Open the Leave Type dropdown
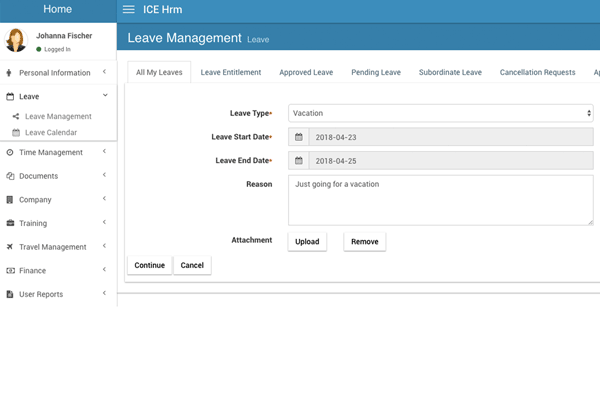Viewport: 600px width, 400px height. (441, 113)
